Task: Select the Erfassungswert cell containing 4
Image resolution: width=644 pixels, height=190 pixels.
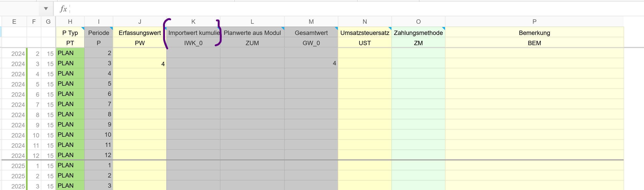Action: 140,64
